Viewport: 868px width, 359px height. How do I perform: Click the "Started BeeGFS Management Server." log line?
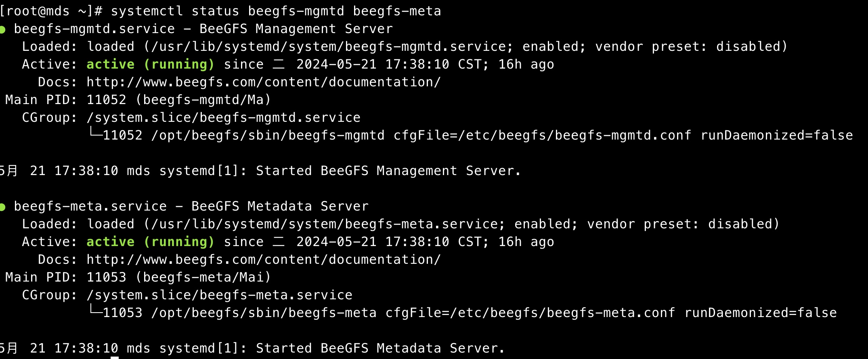(388, 171)
